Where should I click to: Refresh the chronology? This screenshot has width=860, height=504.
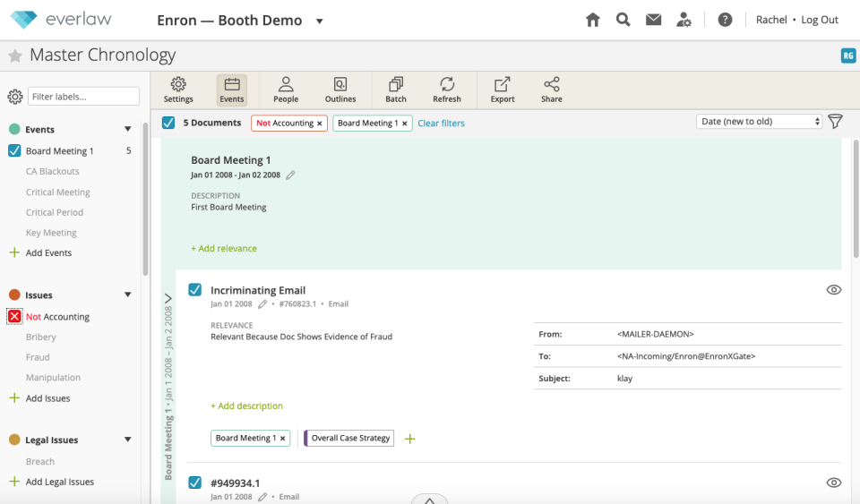click(447, 90)
